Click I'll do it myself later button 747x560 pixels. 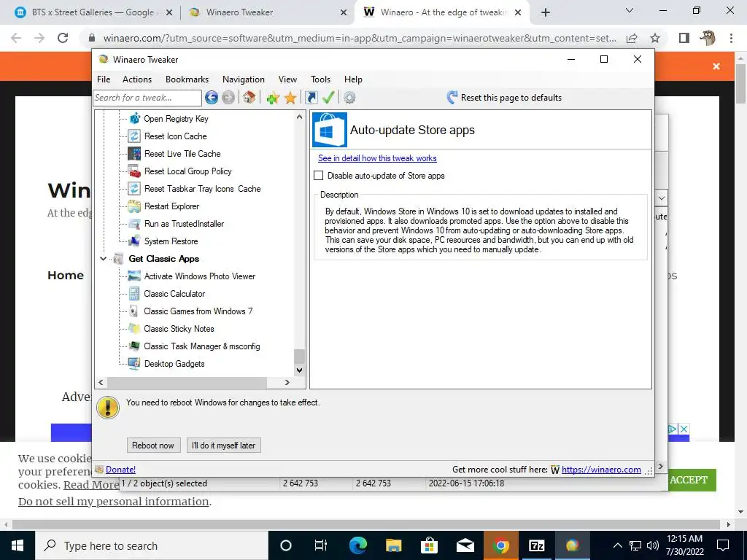coord(223,446)
